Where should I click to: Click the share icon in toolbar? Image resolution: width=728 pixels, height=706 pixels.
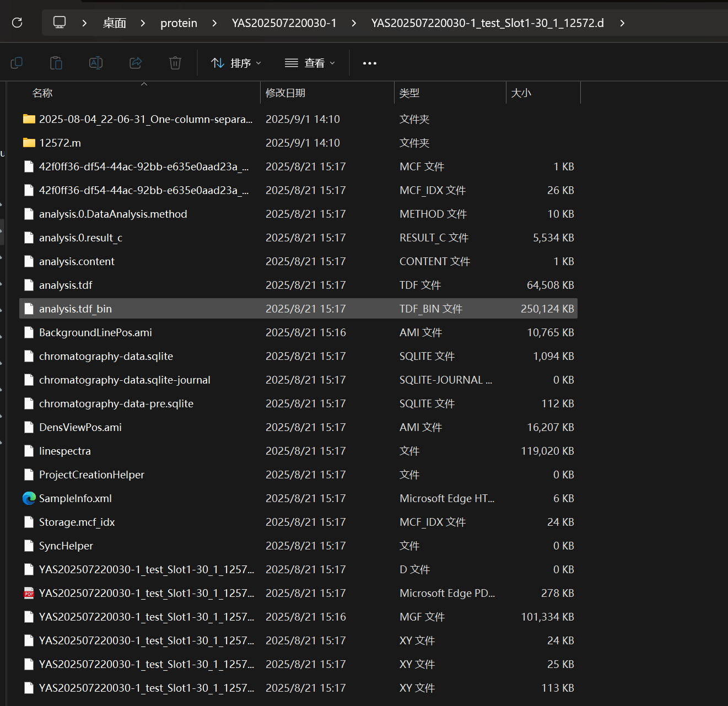click(136, 63)
